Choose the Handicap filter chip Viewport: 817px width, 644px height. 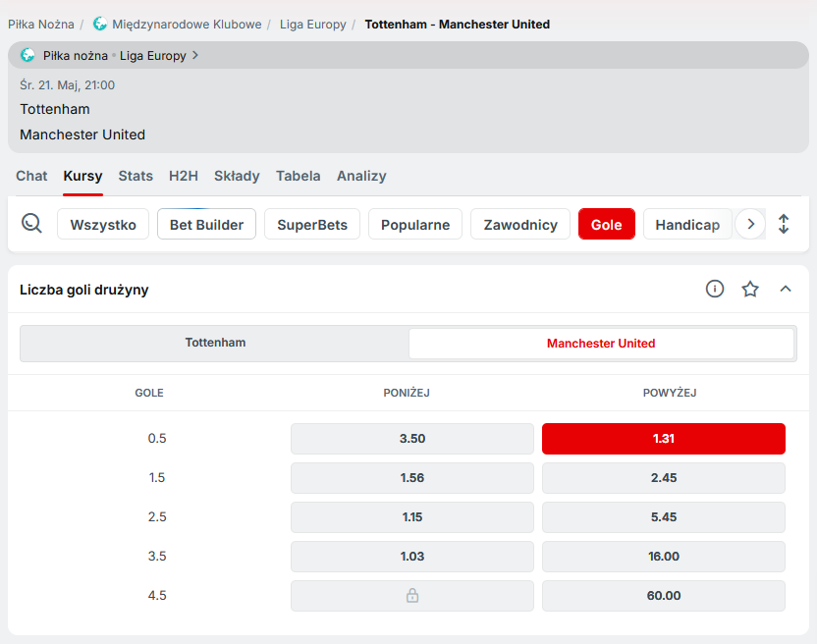[x=687, y=224]
